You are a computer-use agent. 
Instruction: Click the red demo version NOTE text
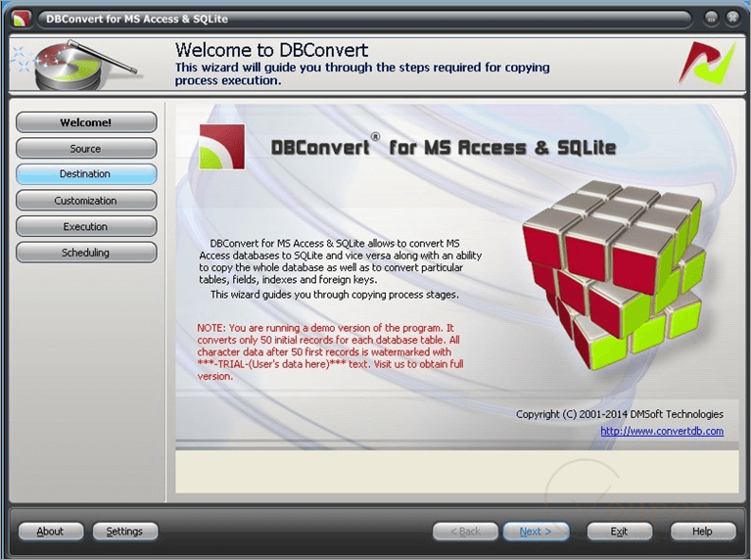330,352
